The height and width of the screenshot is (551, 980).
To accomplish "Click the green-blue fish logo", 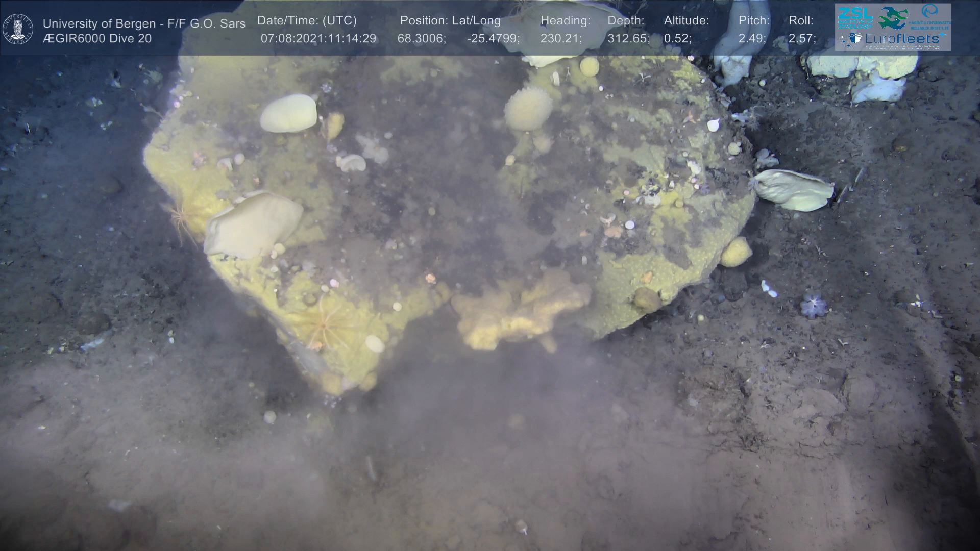I will [892, 18].
